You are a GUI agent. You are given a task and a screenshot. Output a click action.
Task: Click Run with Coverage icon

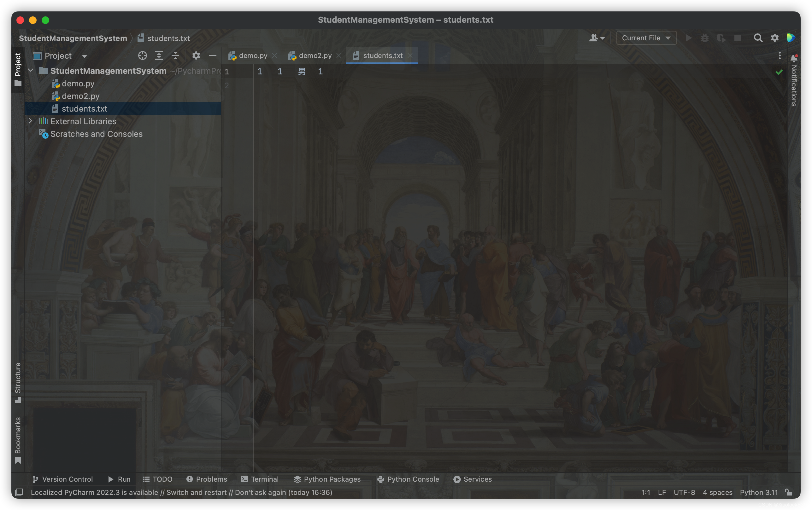721,38
